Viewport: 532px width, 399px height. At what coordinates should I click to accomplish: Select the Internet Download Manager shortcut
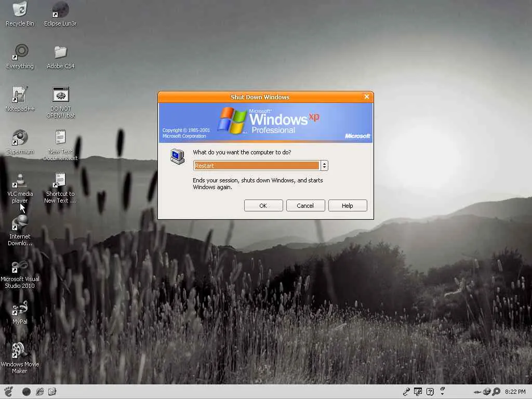(20, 231)
